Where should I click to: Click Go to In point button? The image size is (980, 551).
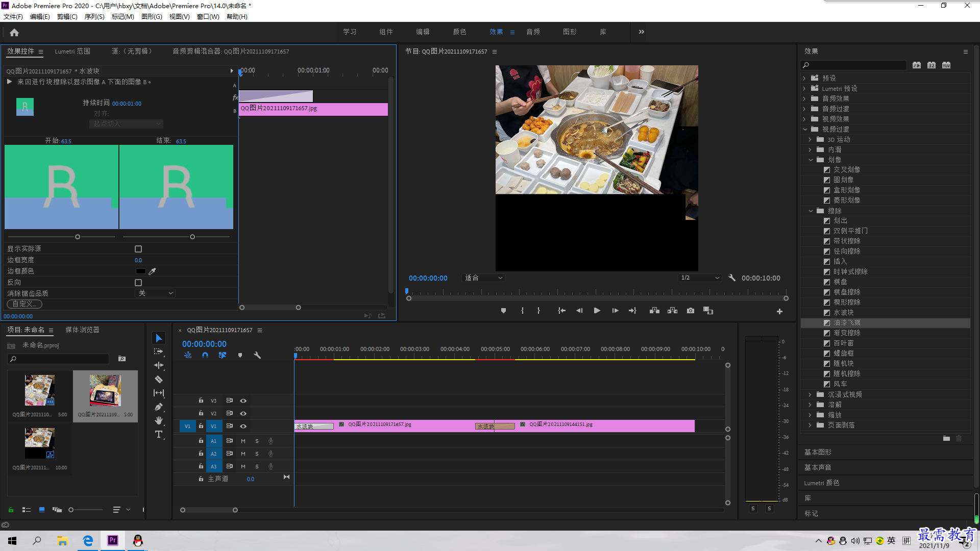[561, 311]
